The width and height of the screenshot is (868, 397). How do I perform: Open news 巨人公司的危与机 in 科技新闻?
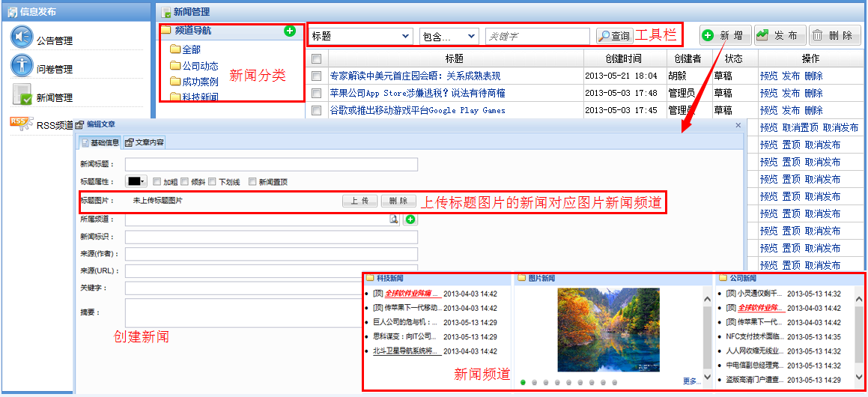coord(406,321)
